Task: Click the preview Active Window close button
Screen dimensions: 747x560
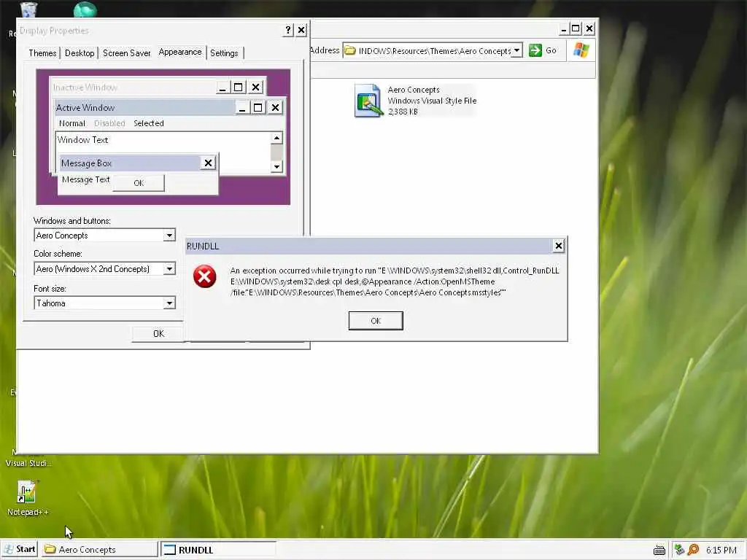Action: coord(275,108)
